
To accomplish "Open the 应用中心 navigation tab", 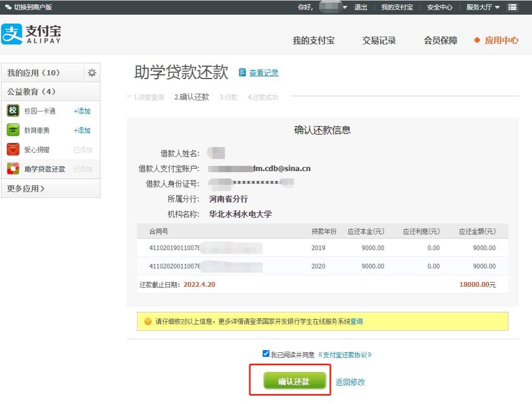I will click(502, 40).
